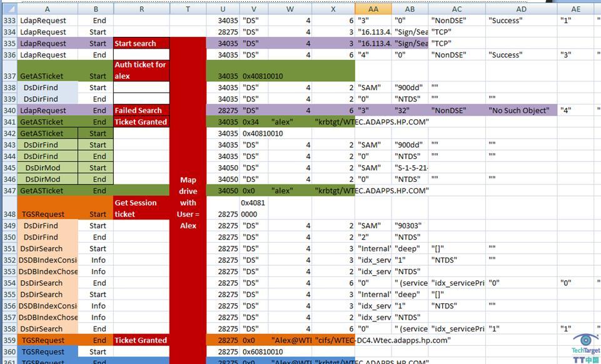This screenshot has height=364, width=601.
Task: Select the column AB header
Action: coord(410,9)
